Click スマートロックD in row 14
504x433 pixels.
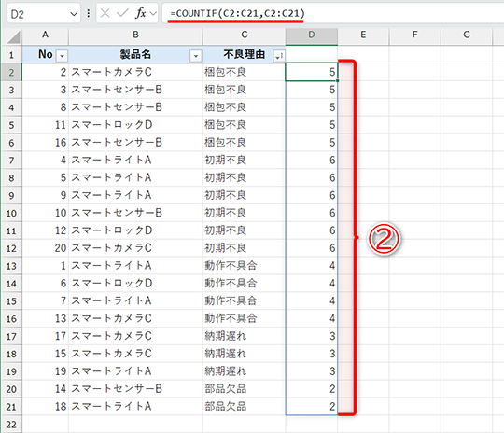click(112, 283)
